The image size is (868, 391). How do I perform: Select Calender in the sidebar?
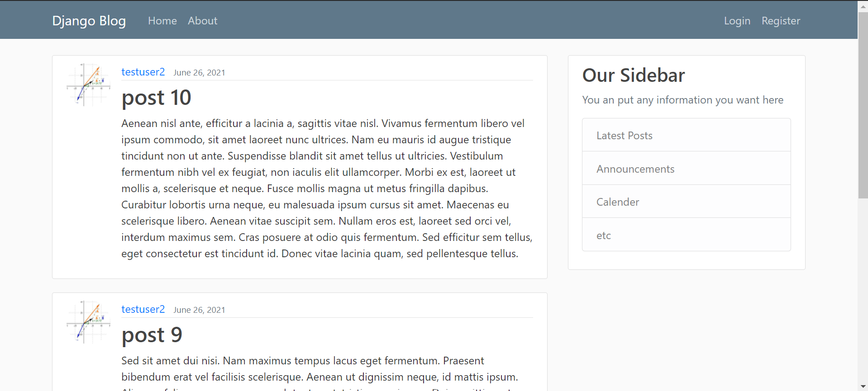pos(617,202)
